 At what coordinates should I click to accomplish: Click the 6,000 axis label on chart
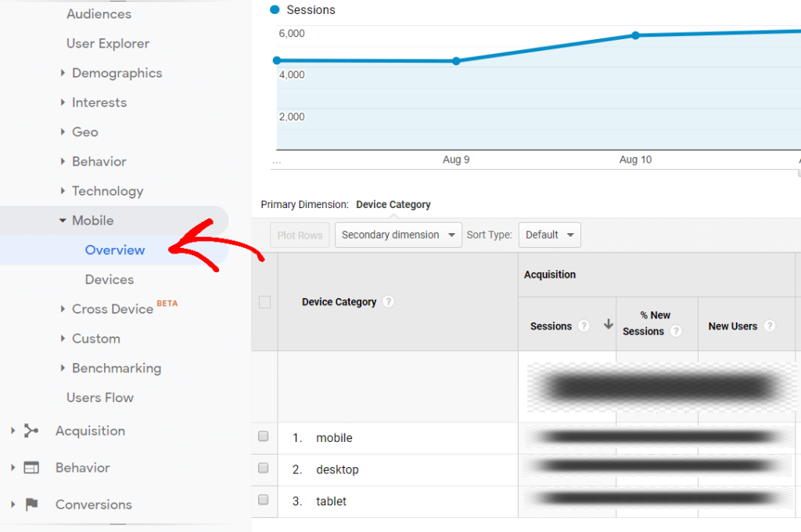point(292,33)
